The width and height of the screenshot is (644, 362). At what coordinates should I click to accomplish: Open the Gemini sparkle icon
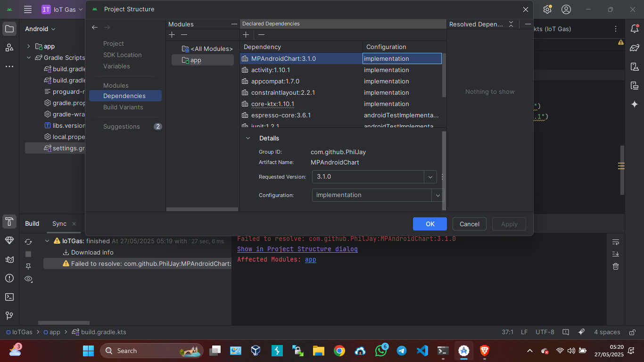tap(635, 104)
